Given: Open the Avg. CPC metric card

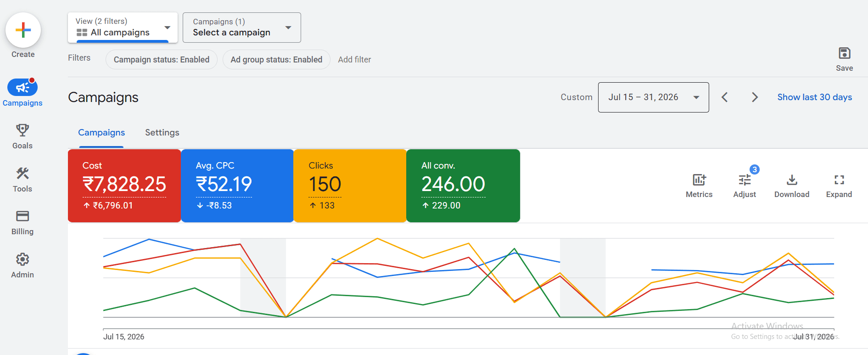Looking at the screenshot, I should coord(237,186).
